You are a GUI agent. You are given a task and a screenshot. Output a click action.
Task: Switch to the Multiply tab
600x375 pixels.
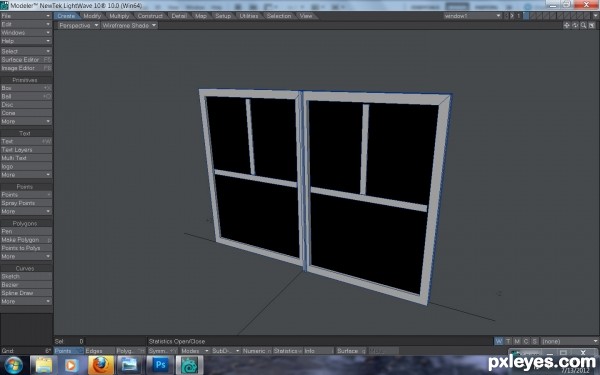119,16
